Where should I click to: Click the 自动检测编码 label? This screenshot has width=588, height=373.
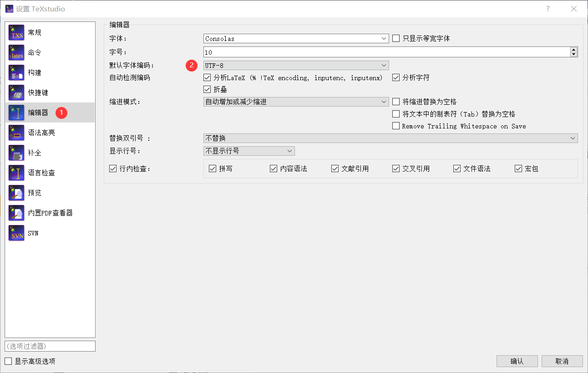click(x=130, y=78)
